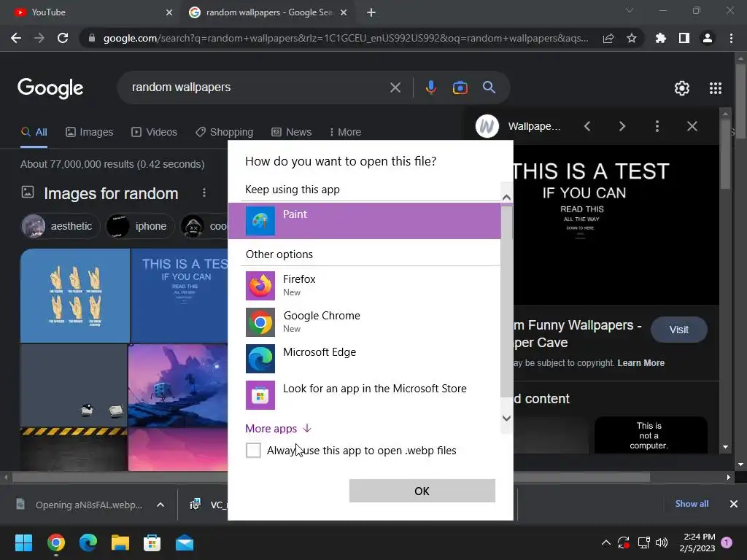Show hidden system tray icons
This screenshot has height=560, width=747.
pos(606,542)
